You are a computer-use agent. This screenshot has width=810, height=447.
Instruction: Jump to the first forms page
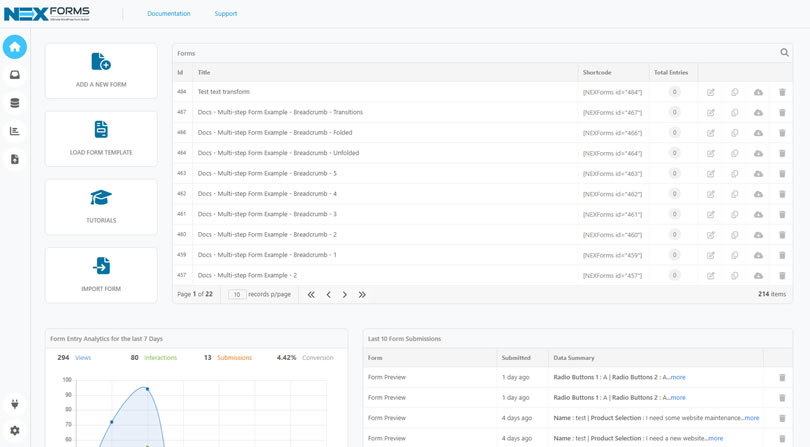coord(311,295)
